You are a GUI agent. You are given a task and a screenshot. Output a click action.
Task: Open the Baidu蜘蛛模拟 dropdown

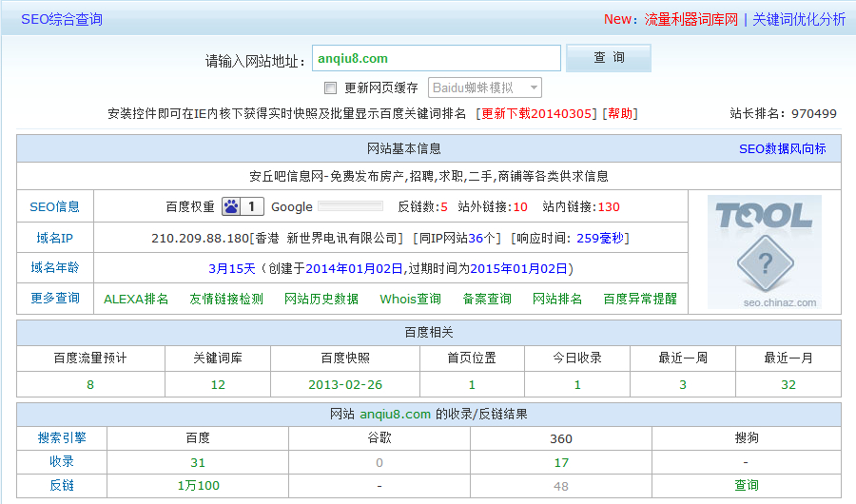click(485, 87)
